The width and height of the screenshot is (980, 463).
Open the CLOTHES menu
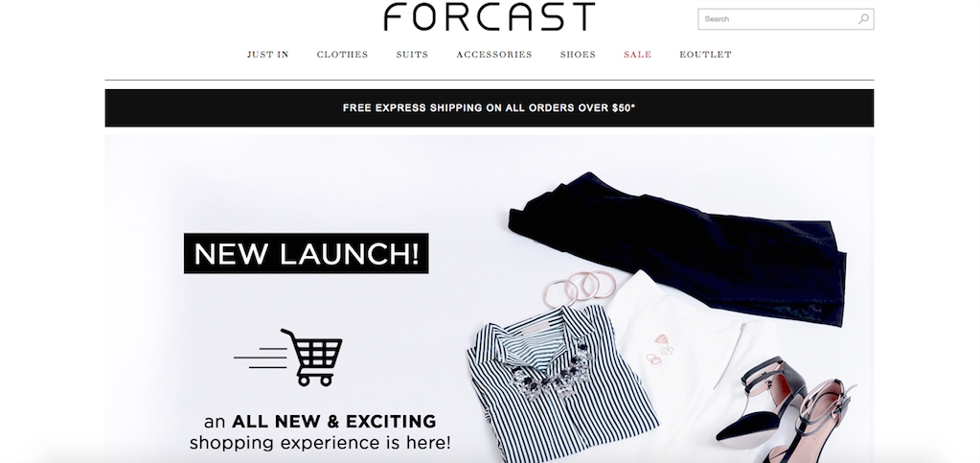pyautogui.click(x=342, y=55)
